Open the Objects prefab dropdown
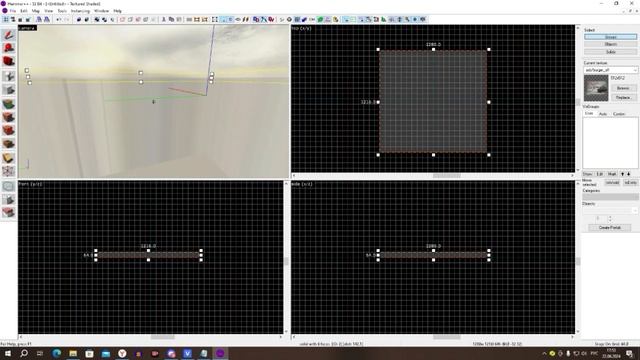640x360 pixels. point(610,210)
